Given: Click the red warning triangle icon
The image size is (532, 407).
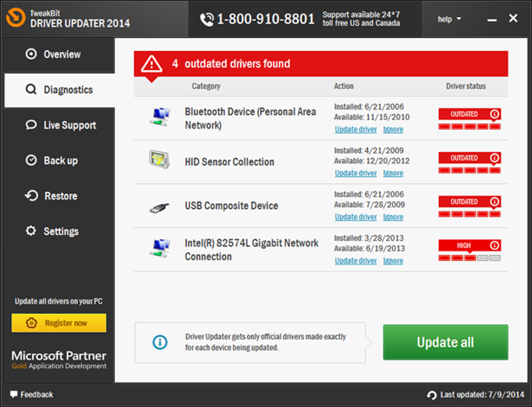Looking at the screenshot, I should coord(151,64).
